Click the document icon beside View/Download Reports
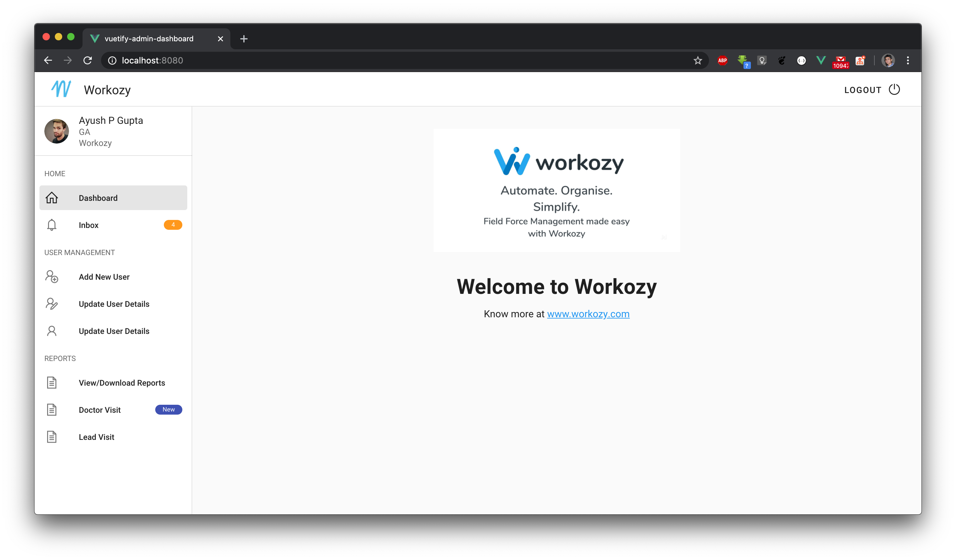This screenshot has height=560, width=956. 52,383
